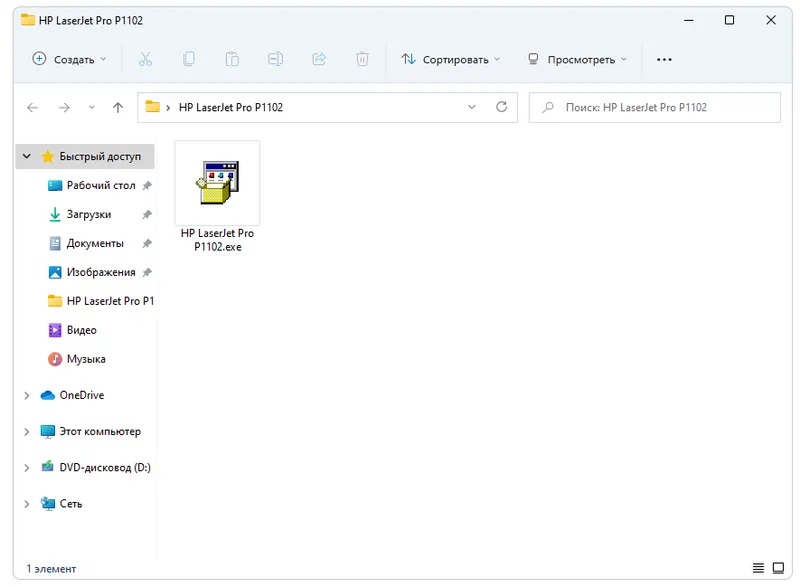Click the title bar folder icon

point(28,20)
